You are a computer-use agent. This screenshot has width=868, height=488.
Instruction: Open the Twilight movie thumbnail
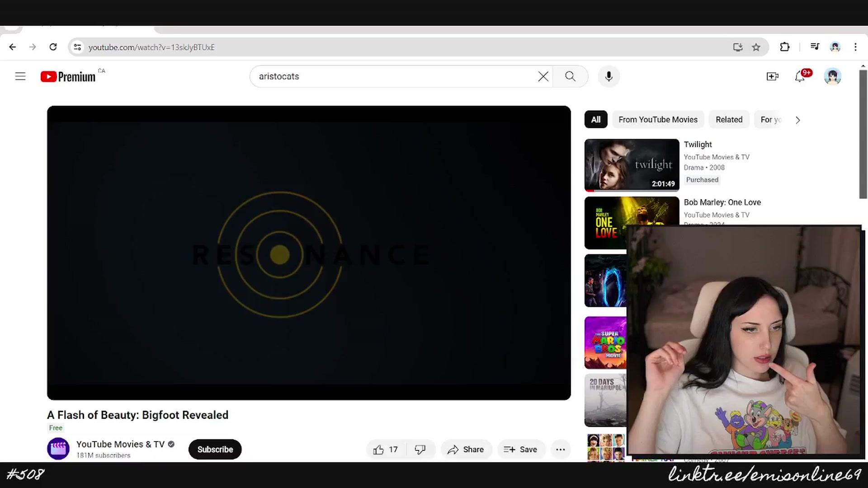pos(632,165)
